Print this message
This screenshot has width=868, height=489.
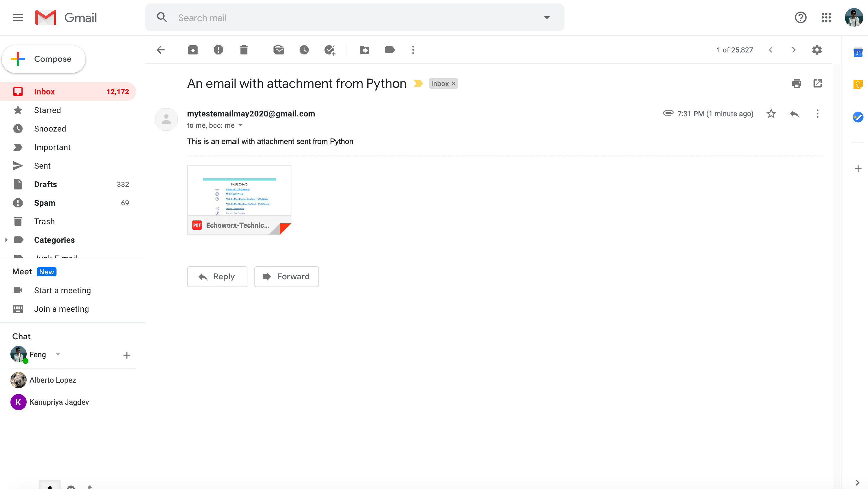796,83
